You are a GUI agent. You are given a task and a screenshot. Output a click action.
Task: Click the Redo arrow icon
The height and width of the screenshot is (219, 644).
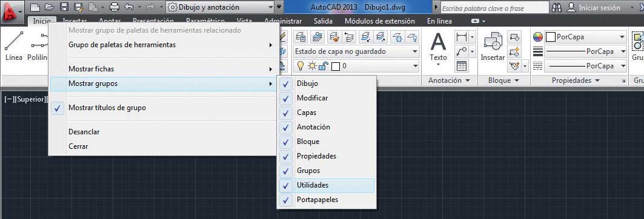click(x=150, y=7)
